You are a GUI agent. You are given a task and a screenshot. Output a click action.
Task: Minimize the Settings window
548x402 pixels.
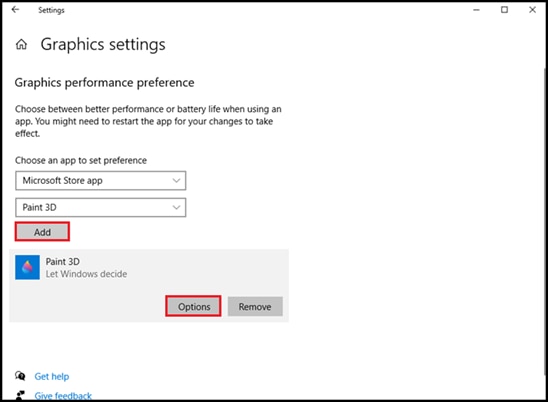[x=476, y=10]
